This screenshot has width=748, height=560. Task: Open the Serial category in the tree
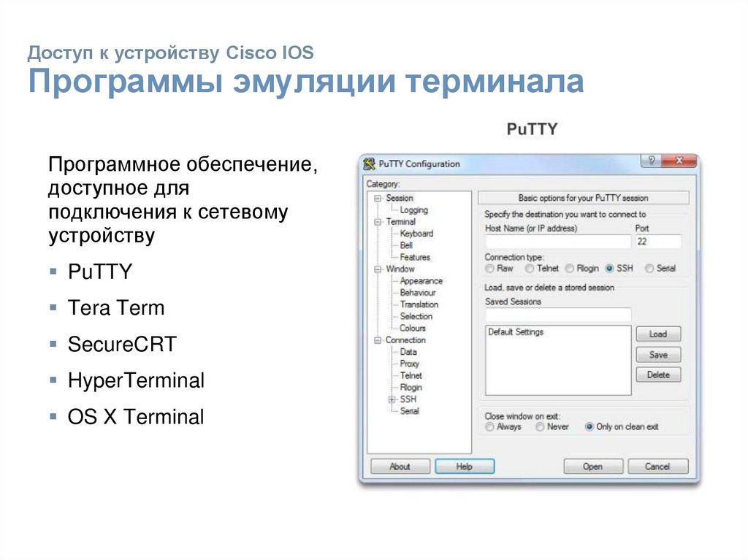click(x=409, y=411)
